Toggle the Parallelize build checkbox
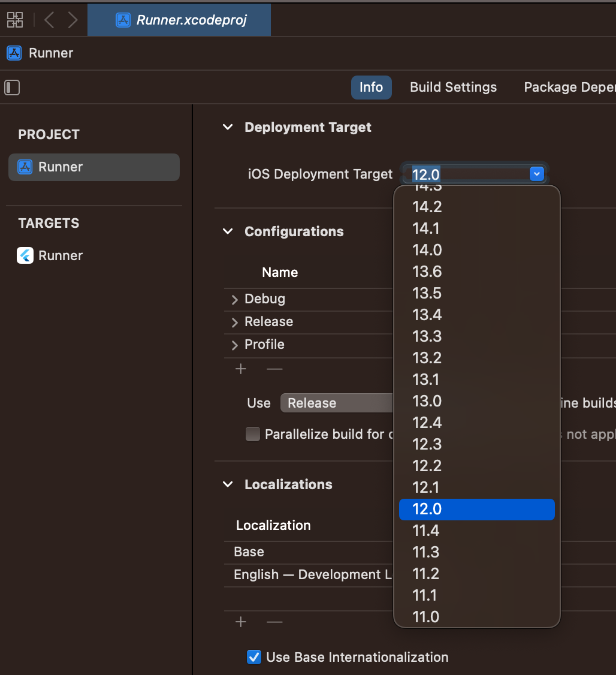Image resolution: width=616 pixels, height=675 pixels. (x=253, y=434)
